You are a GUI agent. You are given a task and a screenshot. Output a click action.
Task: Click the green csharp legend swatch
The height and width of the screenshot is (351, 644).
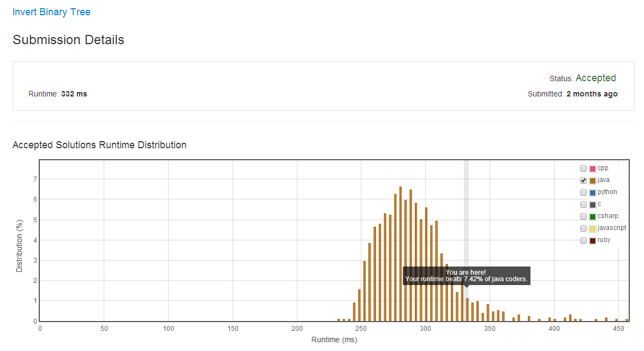tap(593, 216)
